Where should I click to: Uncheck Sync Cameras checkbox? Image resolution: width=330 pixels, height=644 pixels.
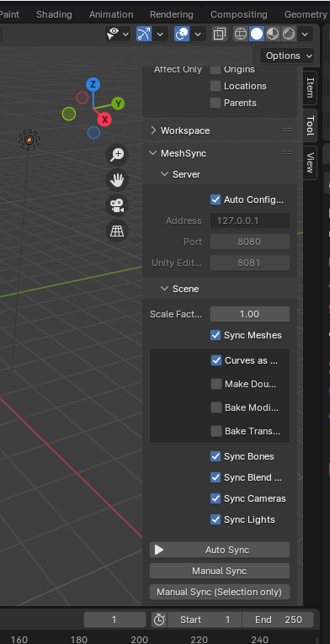point(216,498)
